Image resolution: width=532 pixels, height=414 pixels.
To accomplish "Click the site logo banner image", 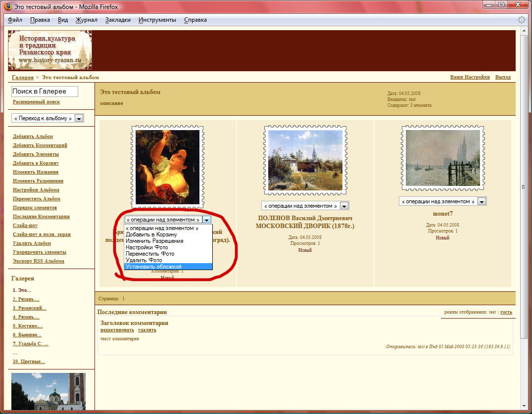I will (50, 50).
